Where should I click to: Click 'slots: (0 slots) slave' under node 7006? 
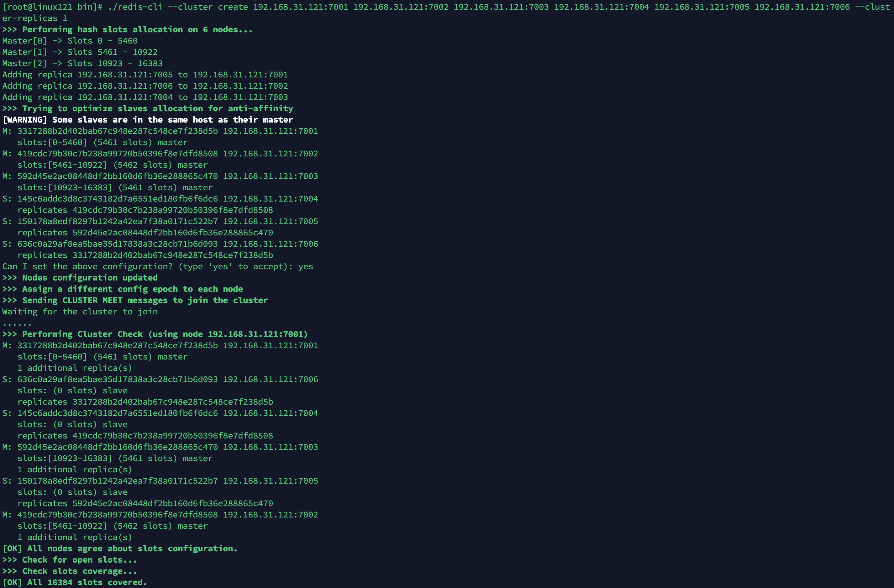(x=72, y=391)
